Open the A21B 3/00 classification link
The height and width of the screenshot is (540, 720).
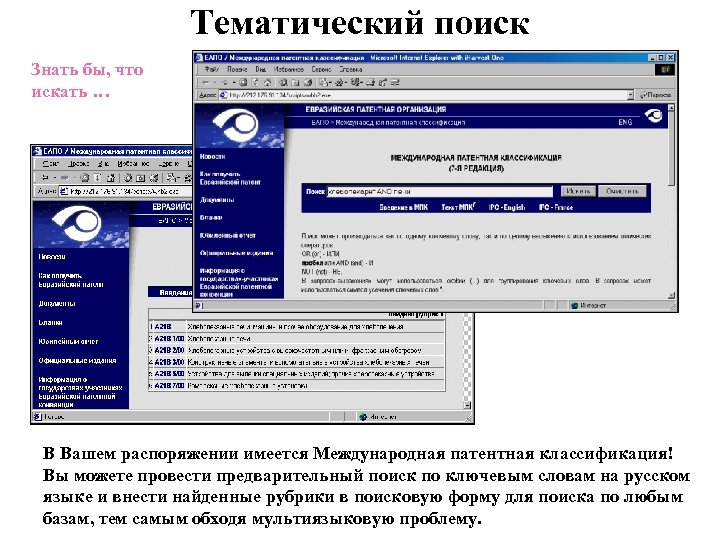click(x=169, y=362)
